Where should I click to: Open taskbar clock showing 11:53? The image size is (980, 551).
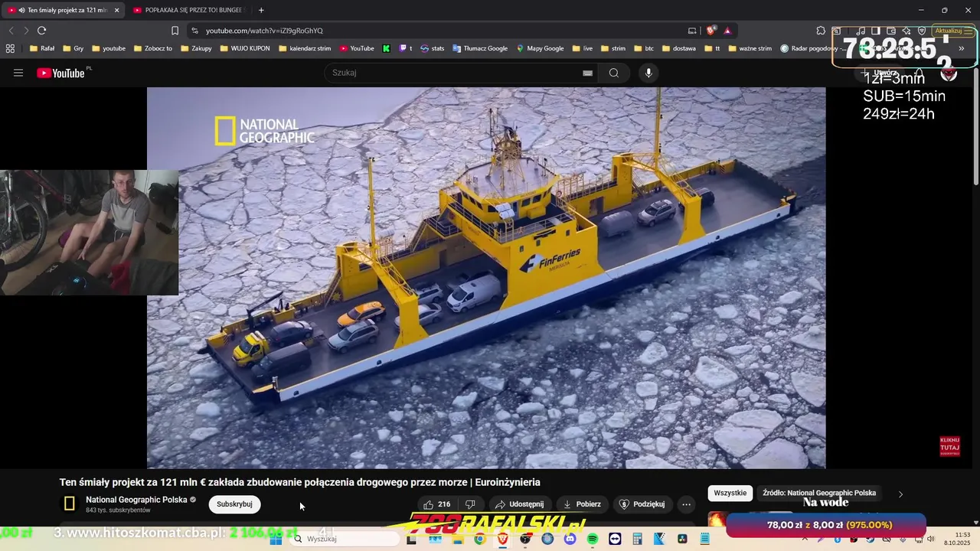tap(957, 539)
